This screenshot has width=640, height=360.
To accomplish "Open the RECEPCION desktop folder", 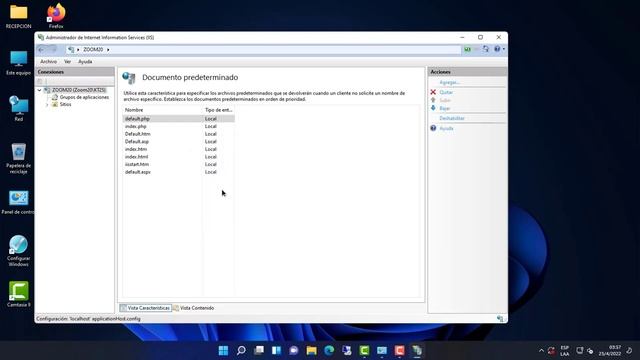I will 18,17.
